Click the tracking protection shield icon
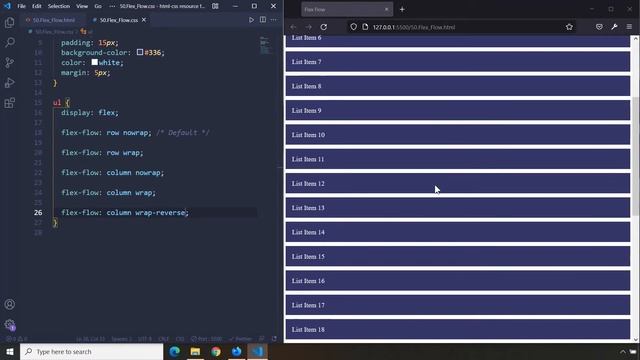Screen dimensions: 640x360 353,27
